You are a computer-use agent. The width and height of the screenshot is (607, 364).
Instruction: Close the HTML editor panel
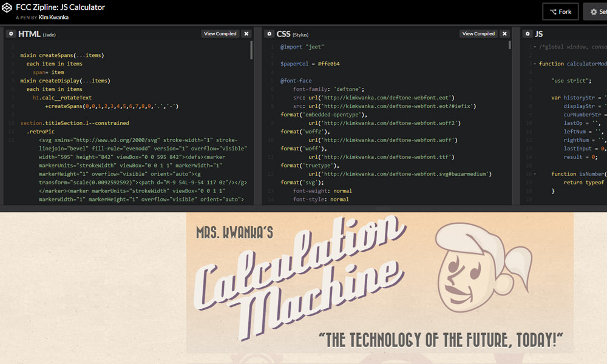(x=246, y=33)
